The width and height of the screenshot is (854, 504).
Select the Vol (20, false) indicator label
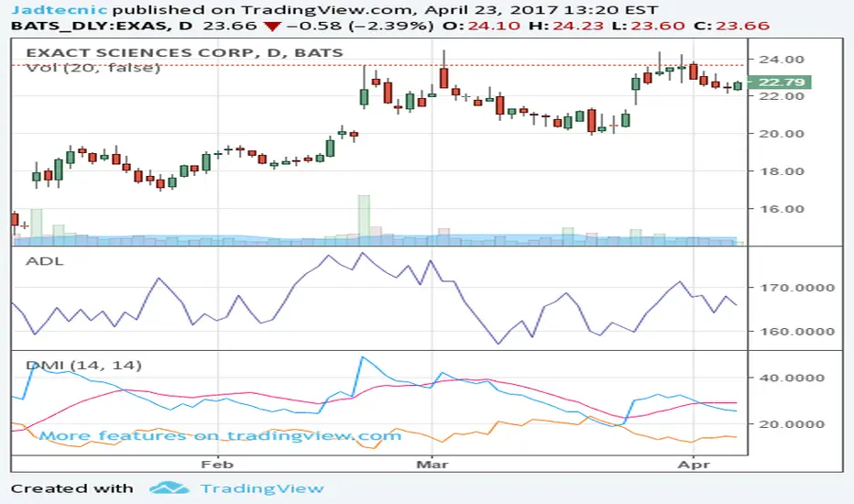click(x=93, y=68)
